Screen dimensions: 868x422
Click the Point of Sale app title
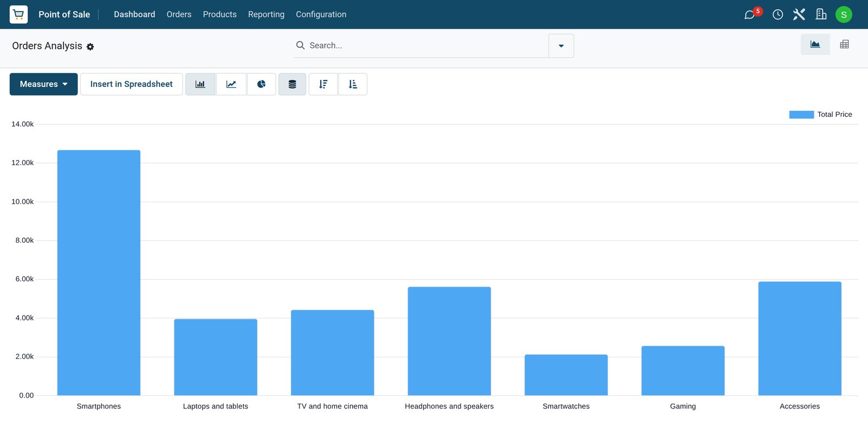click(x=64, y=14)
